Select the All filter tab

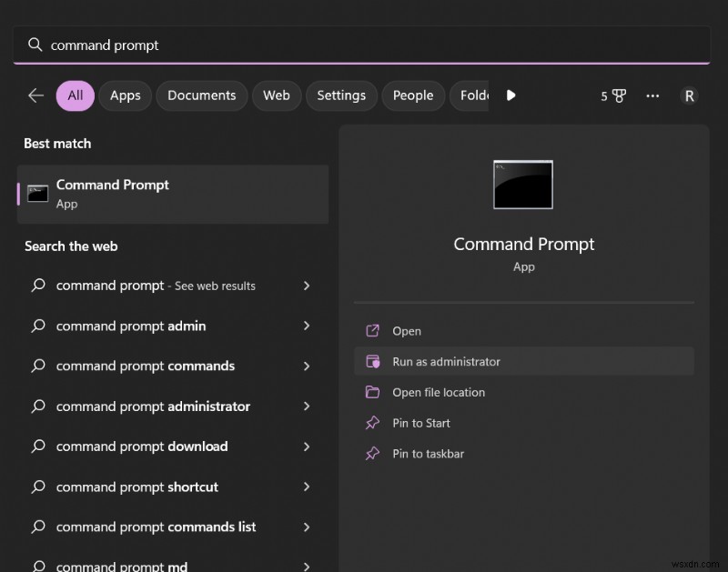[x=76, y=95]
